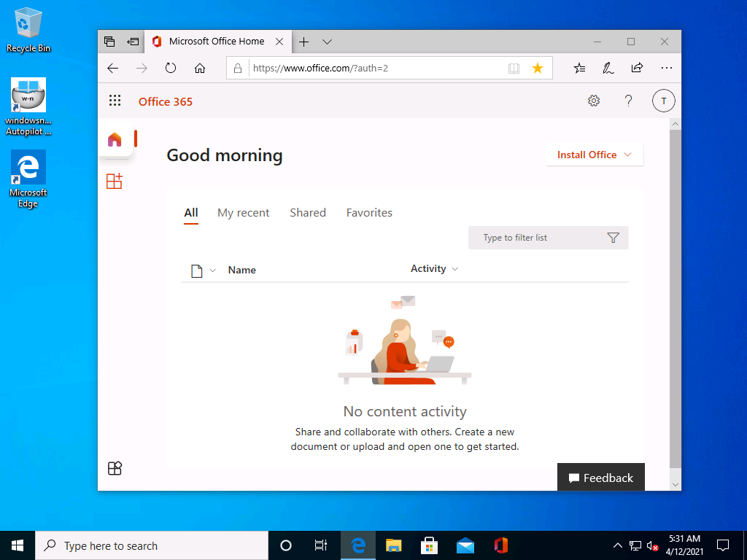The width and height of the screenshot is (747, 560).
Task: Open Edge Settings and more menu
Action: (667, 68)
